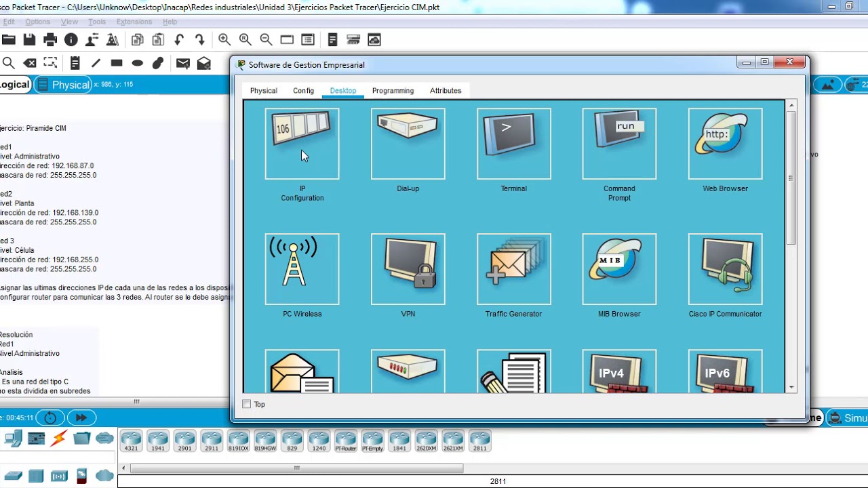Select the Draw Rectangle tool
The width and height of the screenshot is (868, 488).
pyautogui.click(x=117, y=63)
